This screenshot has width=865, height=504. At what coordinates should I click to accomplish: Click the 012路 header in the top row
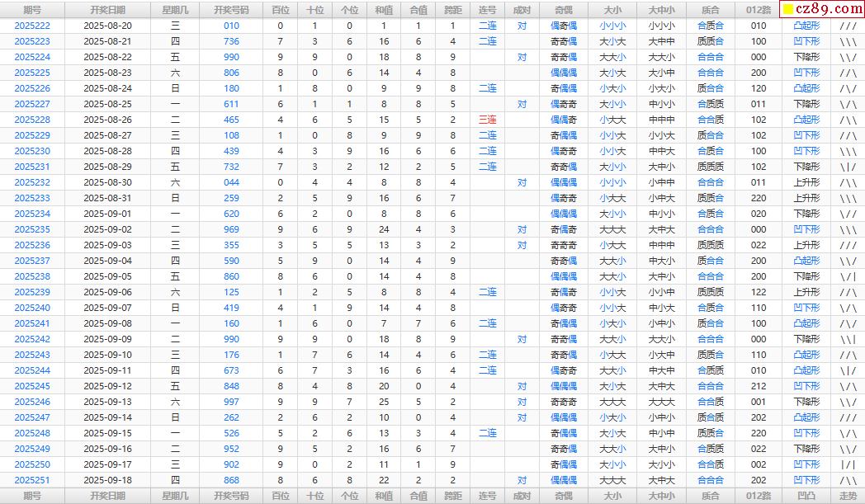pyautogui.click(x=759, y=10)
